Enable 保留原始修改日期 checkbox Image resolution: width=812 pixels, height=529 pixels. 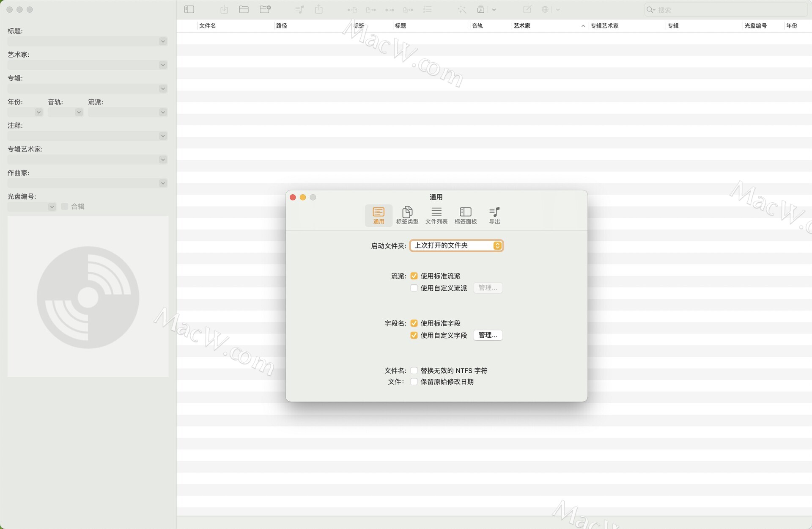tap(414, 382)
